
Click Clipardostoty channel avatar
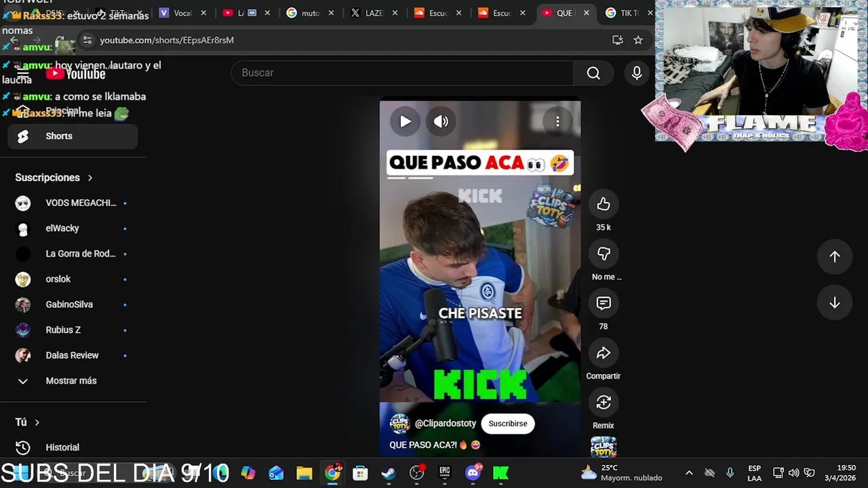pos(399,424)
